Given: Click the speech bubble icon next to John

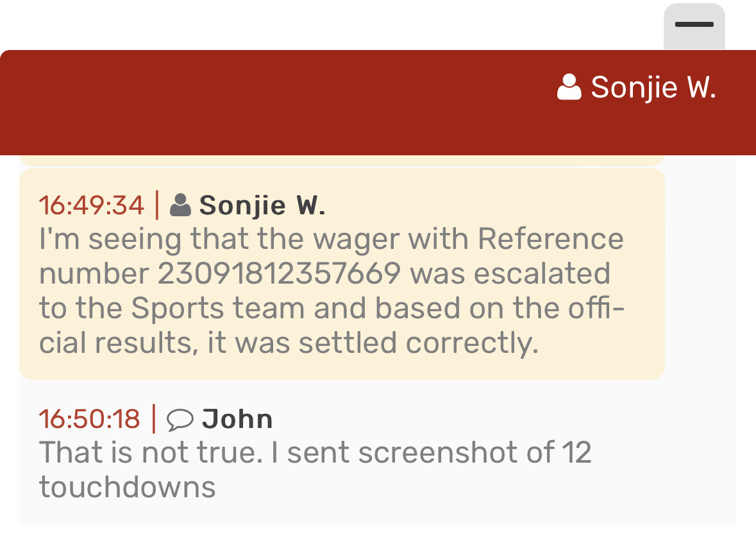Looking at the screenshot, I should [180, 420].
